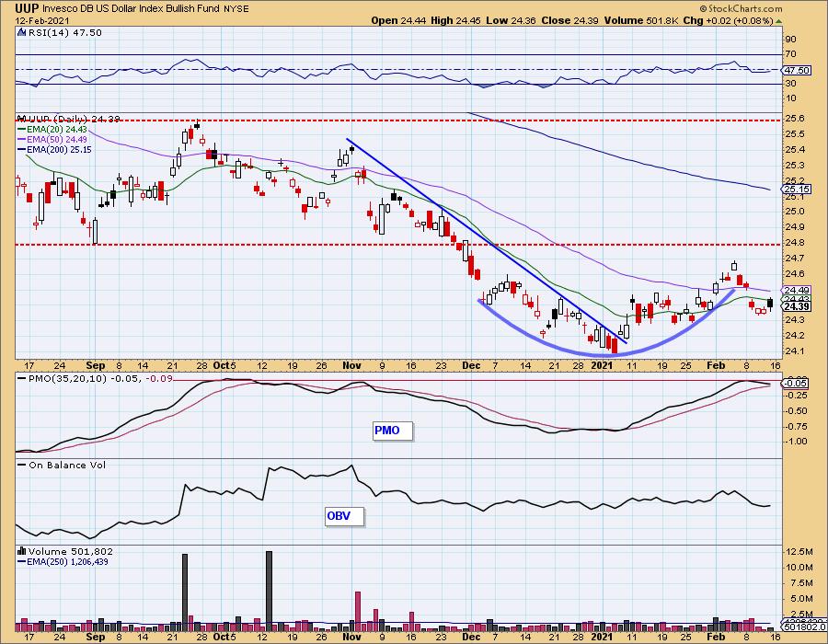Click the tall black volume bar in late September
Viewport: 828px width, 644px height.
(x=185, y=592)
